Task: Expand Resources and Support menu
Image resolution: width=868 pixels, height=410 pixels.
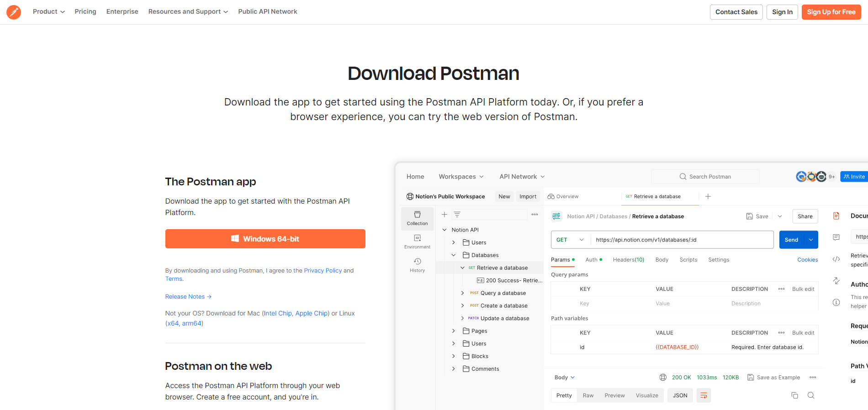Action: (188, 11)
